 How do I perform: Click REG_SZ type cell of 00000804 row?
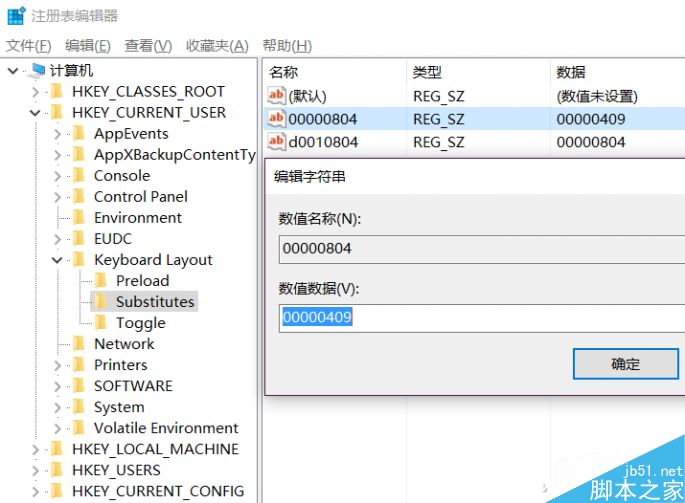(439, 119)
